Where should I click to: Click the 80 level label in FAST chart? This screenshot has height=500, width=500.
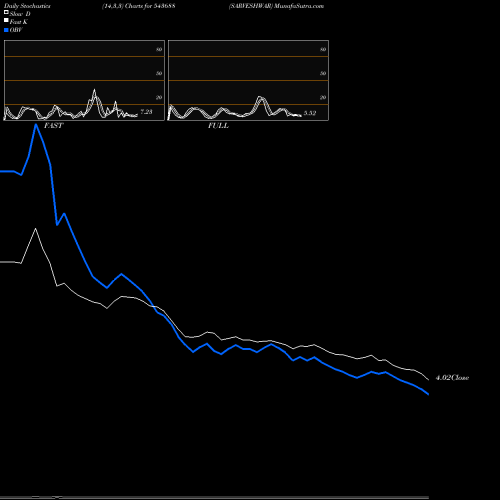coord(159,49)
